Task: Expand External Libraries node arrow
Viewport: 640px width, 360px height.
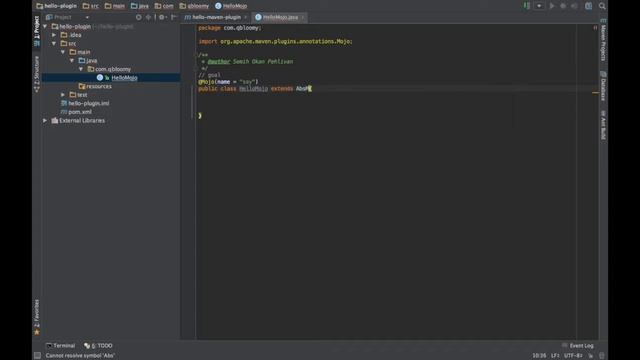Action: [45, 121]
